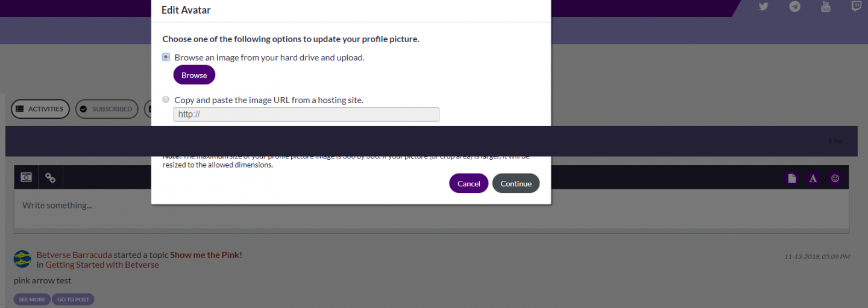
Task: Click the Continue button in dialog
Action: pyautogui.click(x=516, y=183)
